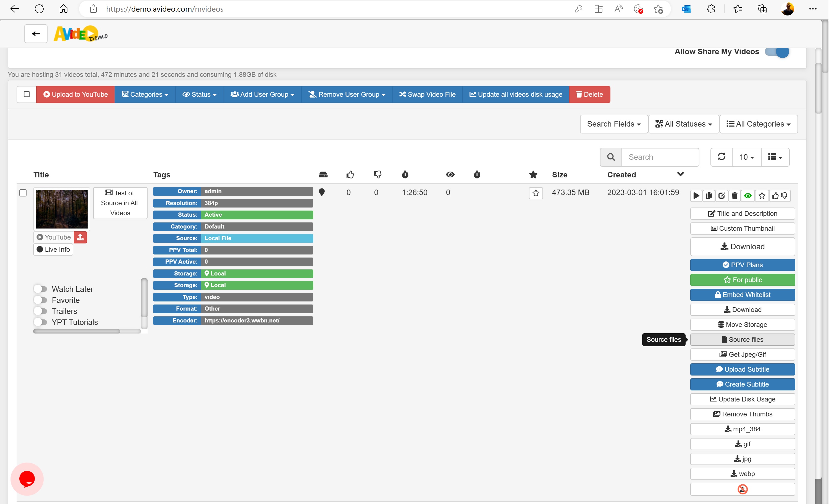Click the search magnifier icon
This screenshot has height=504, width=829.
611,157
